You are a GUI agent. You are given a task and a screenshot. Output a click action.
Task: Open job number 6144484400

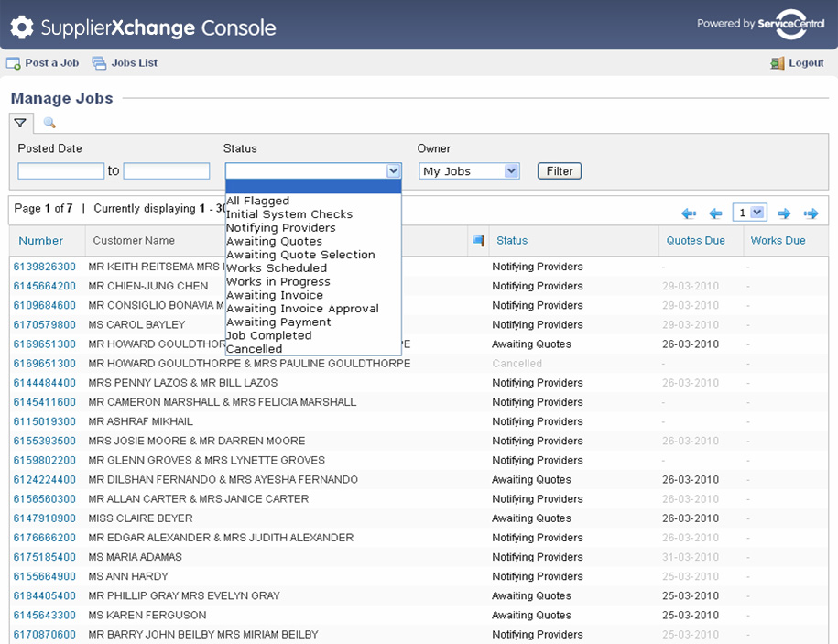(x=44, y=383)
